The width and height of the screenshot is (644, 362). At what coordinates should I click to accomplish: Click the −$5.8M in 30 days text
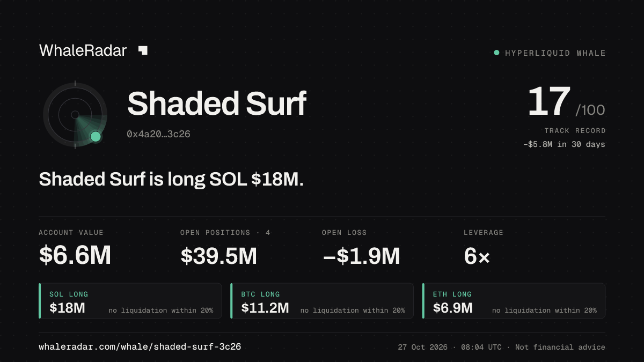click(x=564, y=144)
